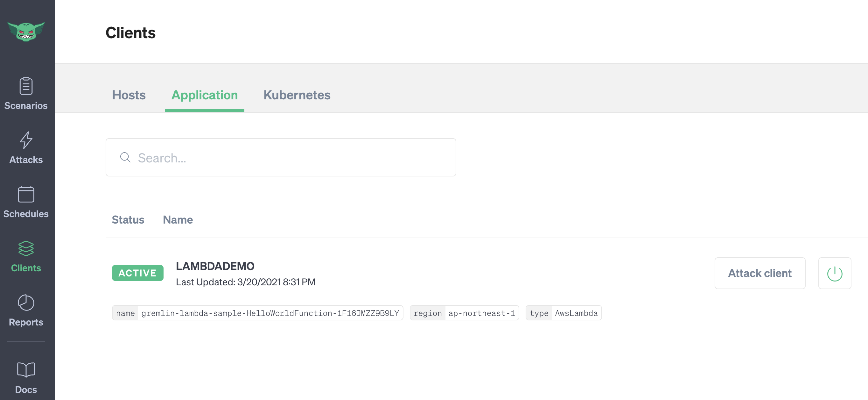Go to Schedules calendar icon
The height and width of the screenshot is (400, 868).
26,194
